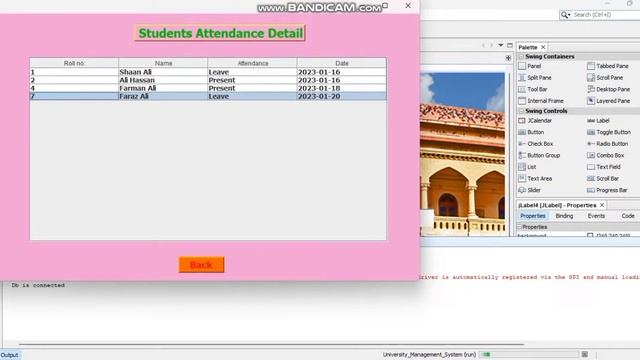Open the Code tab

point(628,216)
